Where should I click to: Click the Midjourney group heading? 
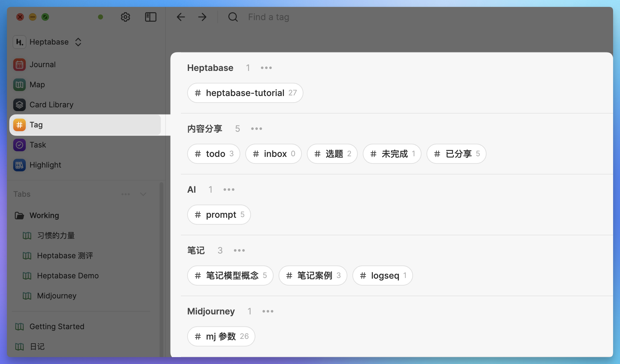coord(211,311)
